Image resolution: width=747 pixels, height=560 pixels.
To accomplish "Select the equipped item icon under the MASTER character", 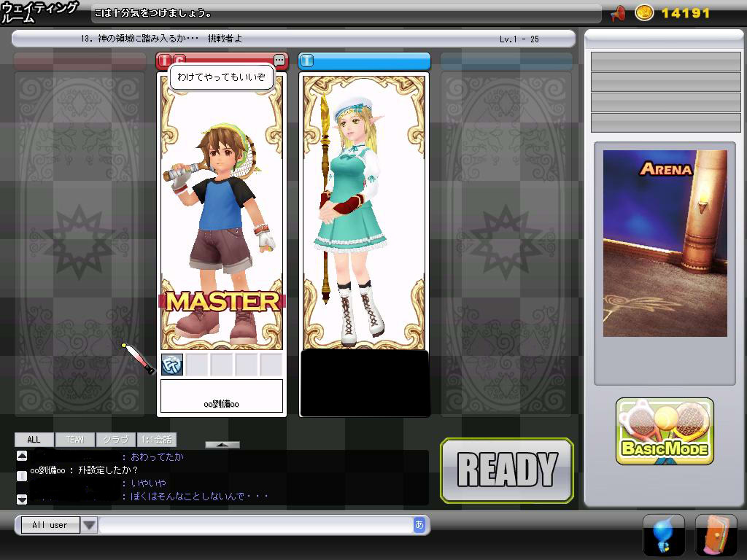I will (x=172, y=364).
